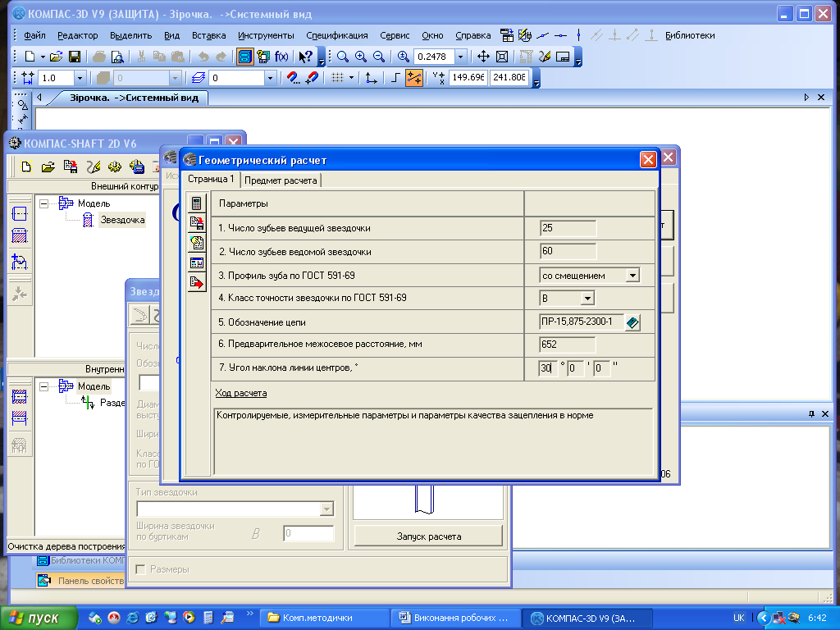
Task: Open the Инструменты menu
Action: click(x=266, y=36)
